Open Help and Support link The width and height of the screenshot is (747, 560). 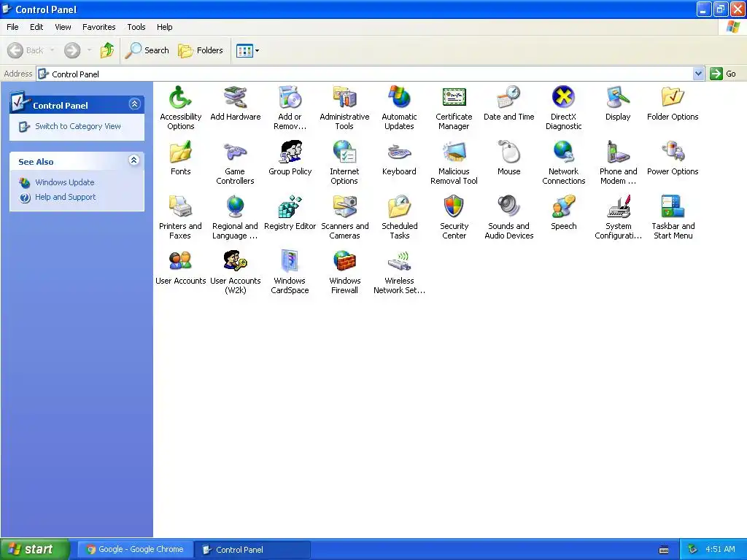pyautogui.click(x=65, y=197)
